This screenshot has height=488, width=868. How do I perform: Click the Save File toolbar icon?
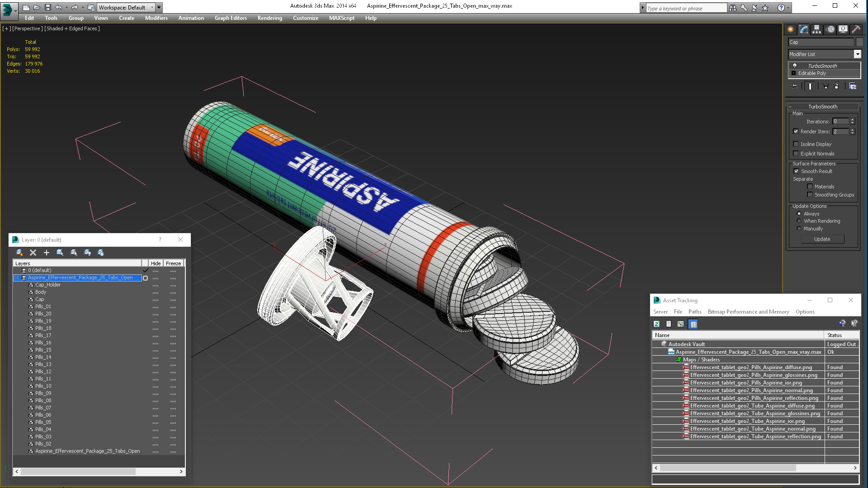48,7
